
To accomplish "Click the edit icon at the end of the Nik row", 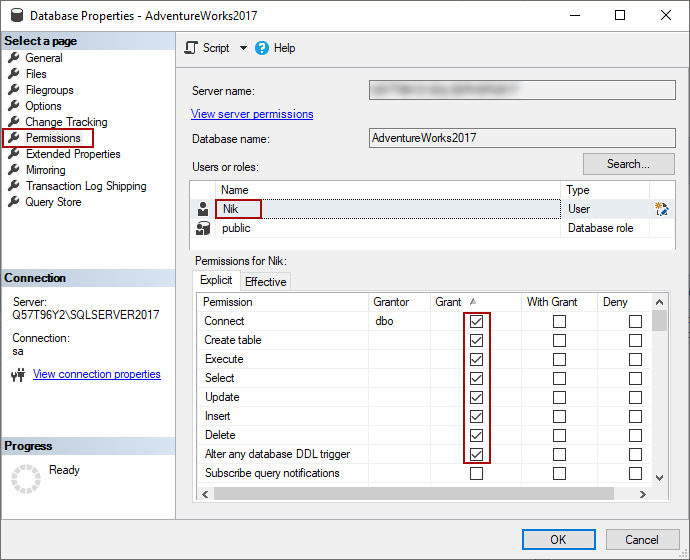I will (661, 209).
